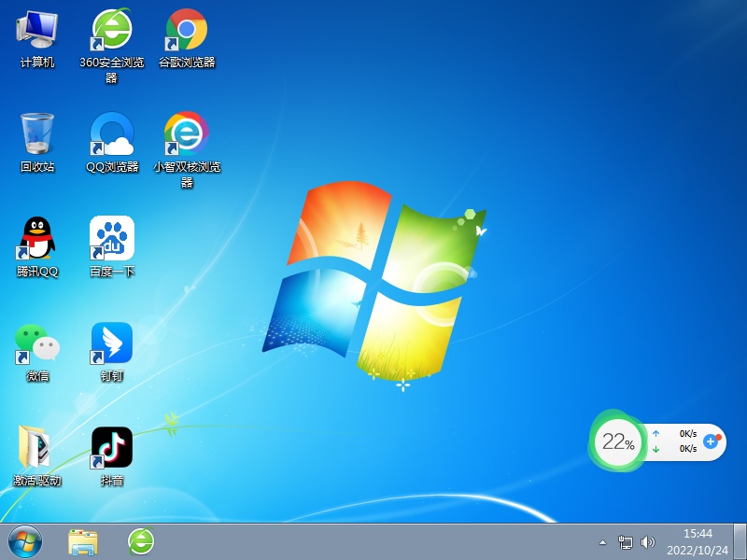Open the network status tray icon
This screenshot has width=747, height=560.
click(x=625, y=542)
